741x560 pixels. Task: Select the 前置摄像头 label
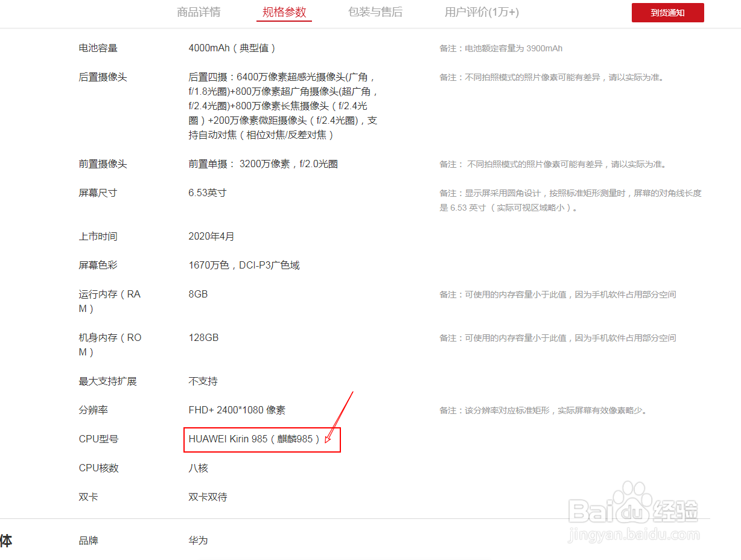point(103,164)
